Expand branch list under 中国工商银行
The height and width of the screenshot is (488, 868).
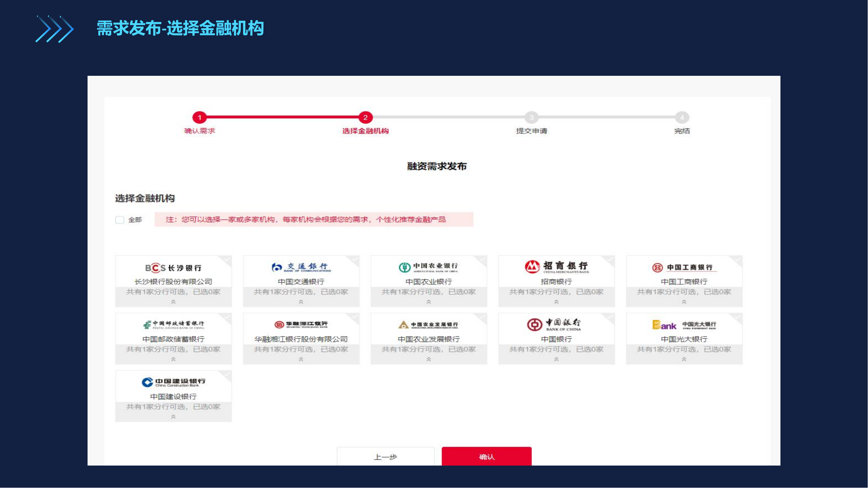coord(684,302)
